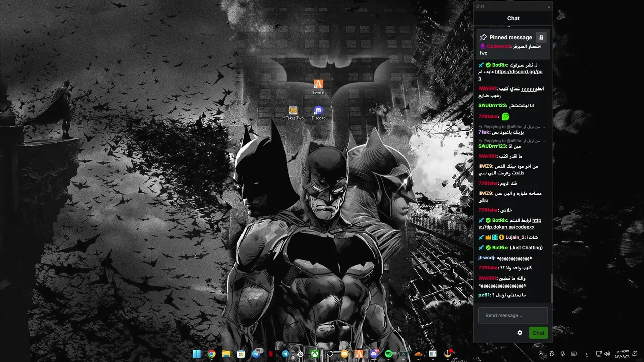Click username pz61 in chat
Viewport: 644px width, 362px height.
tap(484, 295)
